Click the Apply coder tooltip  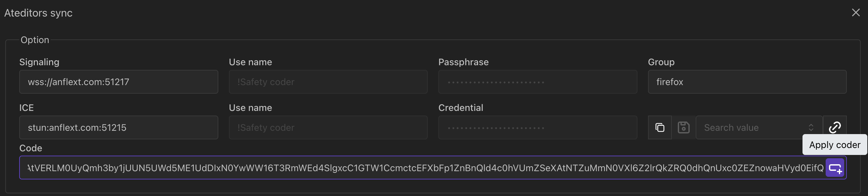coord(834,145)
